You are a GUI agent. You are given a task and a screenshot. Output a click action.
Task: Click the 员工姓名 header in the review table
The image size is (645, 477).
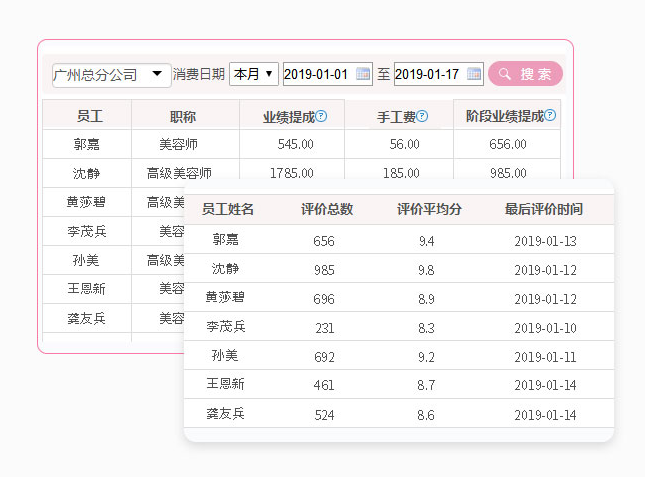[228, 210]
